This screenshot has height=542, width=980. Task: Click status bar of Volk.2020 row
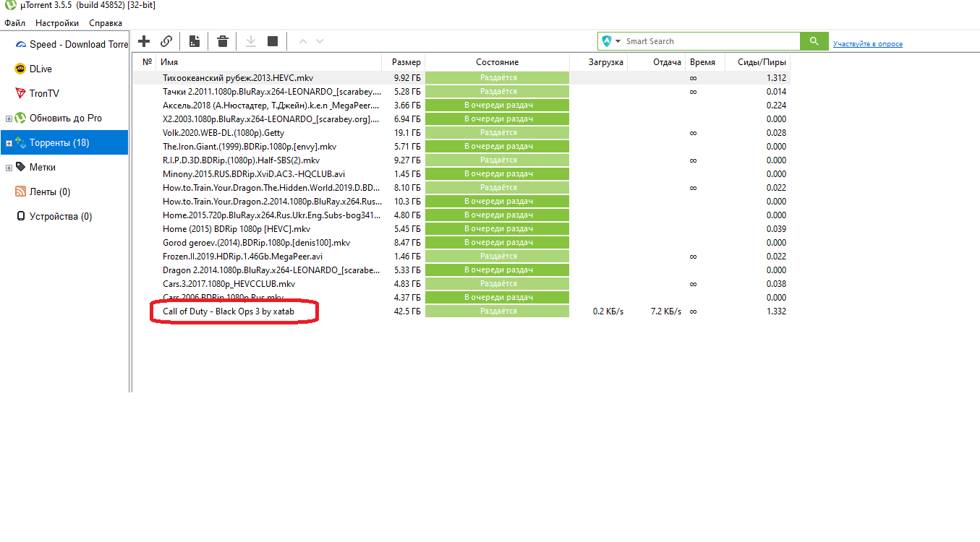point(498,132)
